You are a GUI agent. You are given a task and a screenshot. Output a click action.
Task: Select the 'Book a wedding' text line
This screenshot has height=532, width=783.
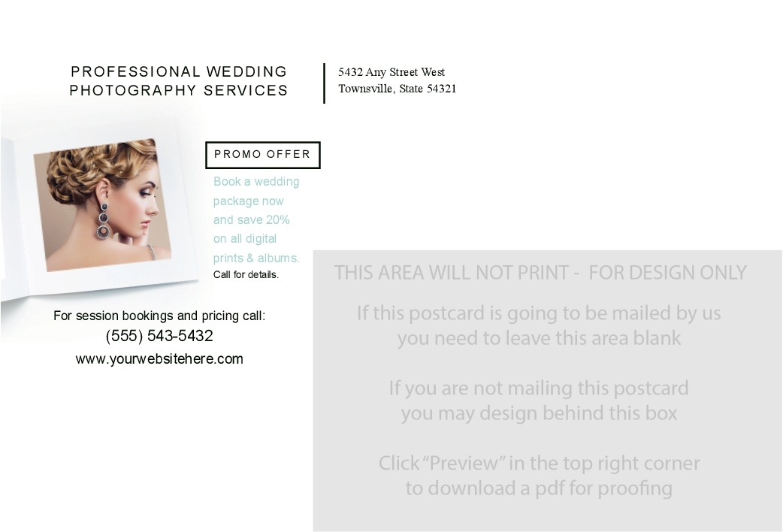coord(256,181)
